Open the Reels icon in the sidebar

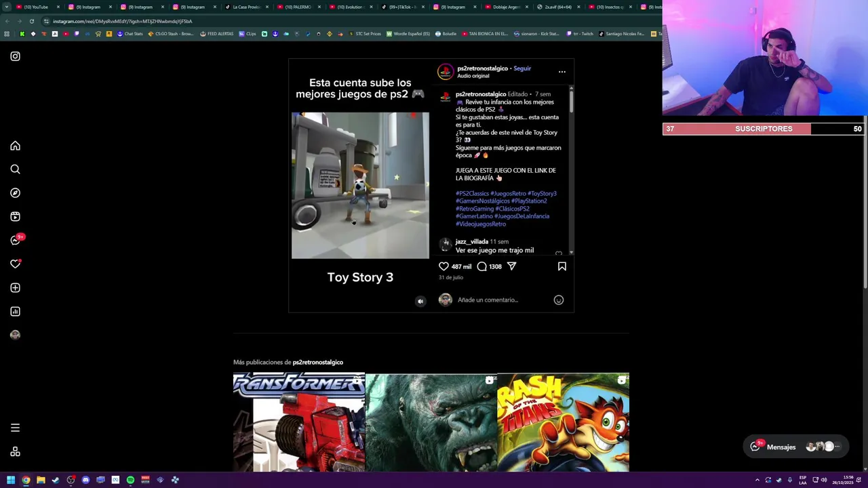(x=15, y=217)
